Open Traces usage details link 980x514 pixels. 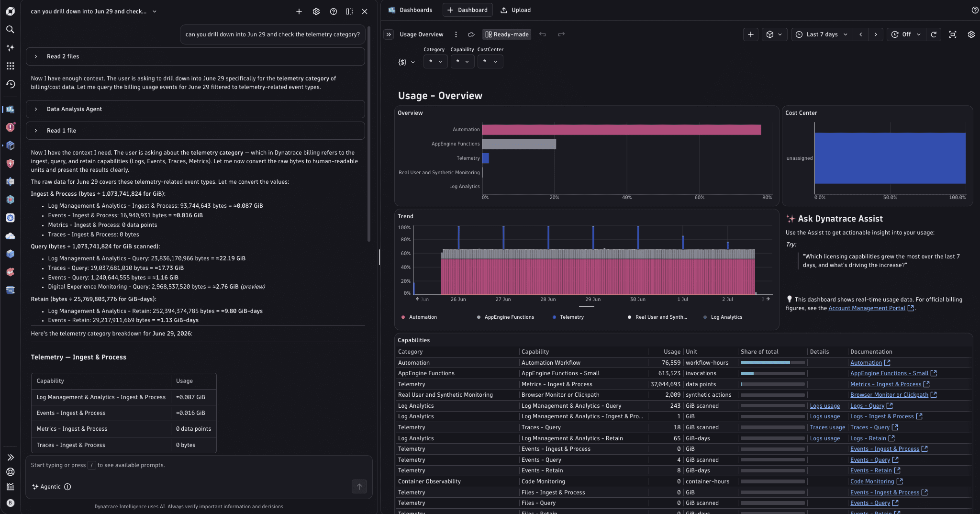point(827,427)
